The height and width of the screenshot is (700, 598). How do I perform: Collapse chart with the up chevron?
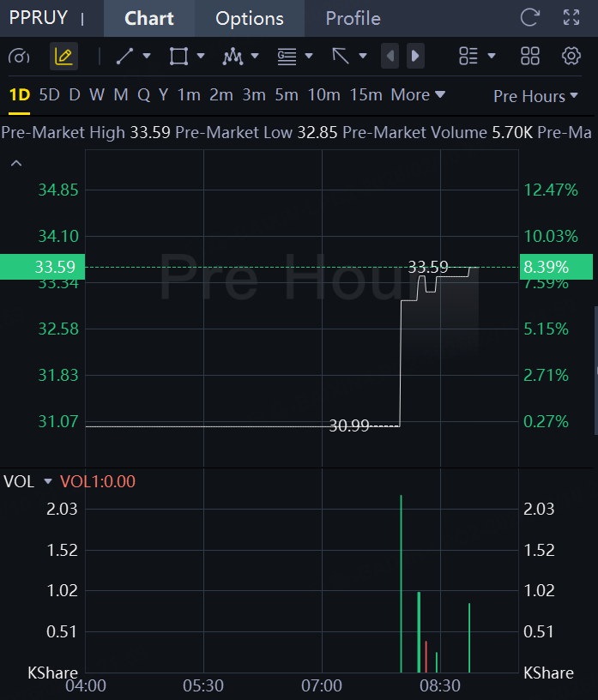(16, 163)
